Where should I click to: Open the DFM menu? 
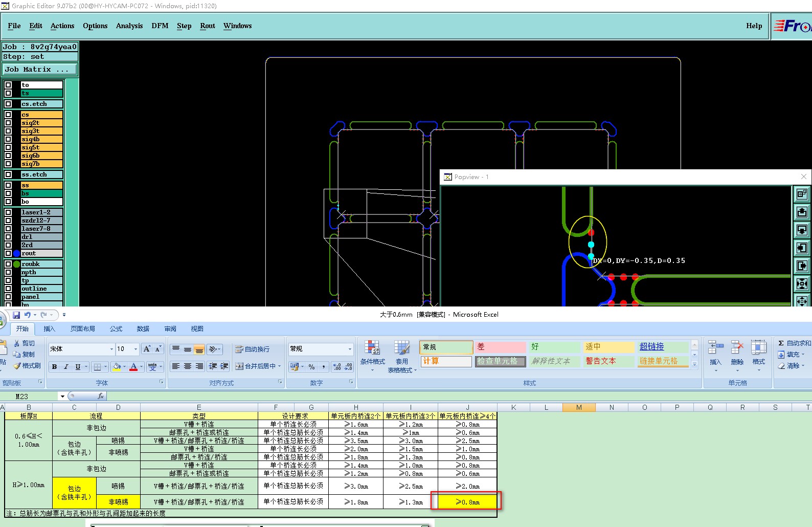[160, 26]
